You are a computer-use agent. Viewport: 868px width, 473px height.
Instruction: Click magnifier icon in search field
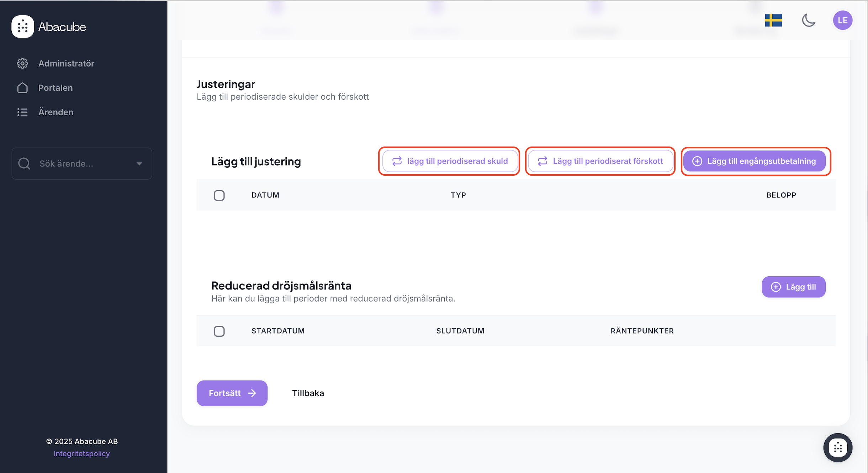(x=24, y=164)
